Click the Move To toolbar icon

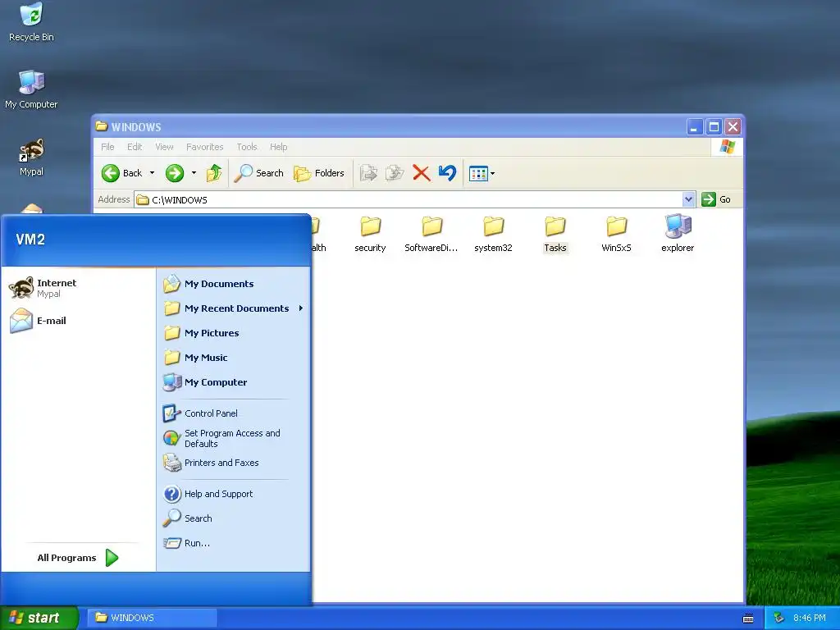(x=368, y=173)
